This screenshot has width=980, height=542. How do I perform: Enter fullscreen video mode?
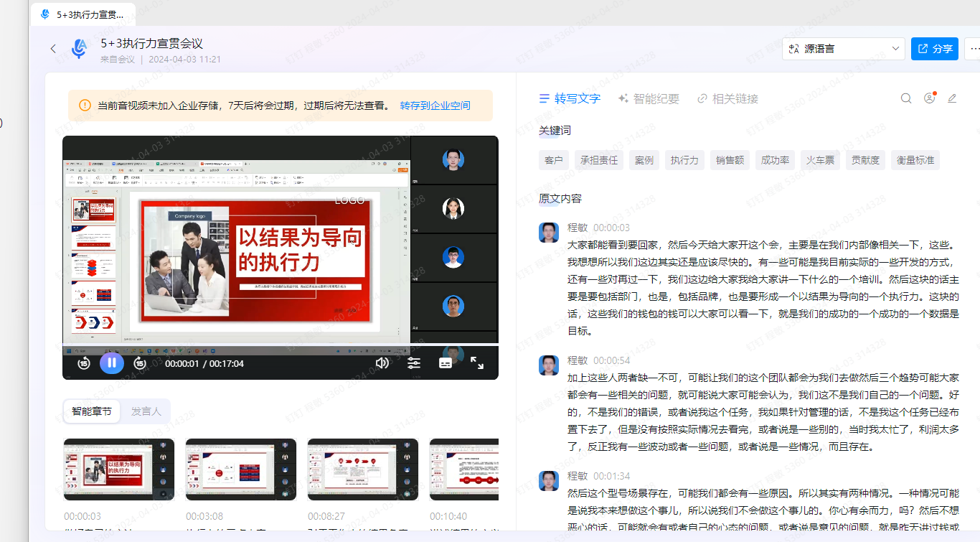[477, 363]
